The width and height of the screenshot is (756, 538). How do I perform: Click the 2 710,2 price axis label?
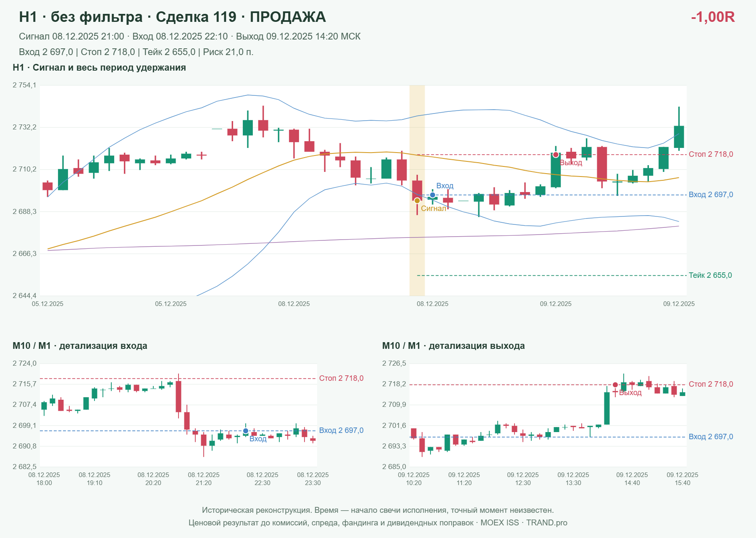pyautogui.click(x=24, y=169)
